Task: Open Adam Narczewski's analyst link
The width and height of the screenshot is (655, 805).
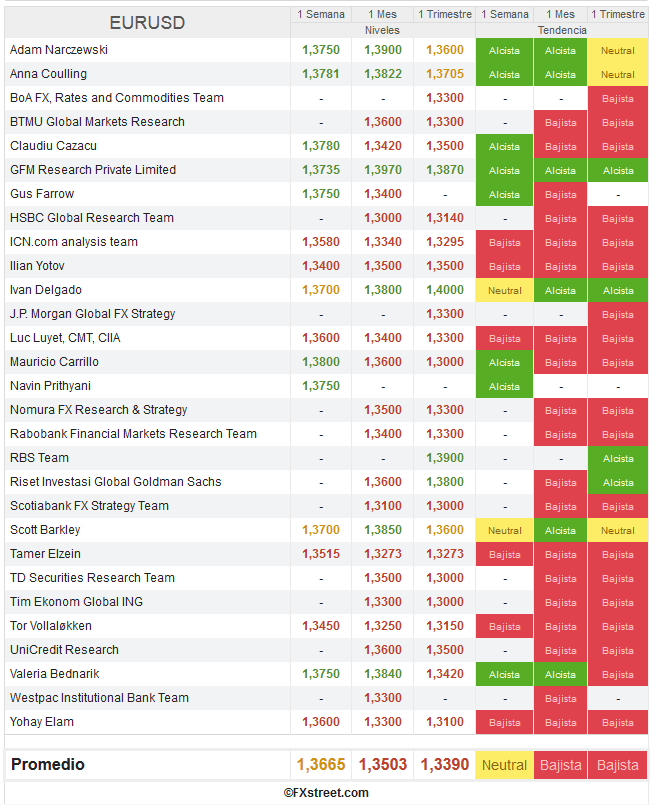Action: [x=59, y=50]
